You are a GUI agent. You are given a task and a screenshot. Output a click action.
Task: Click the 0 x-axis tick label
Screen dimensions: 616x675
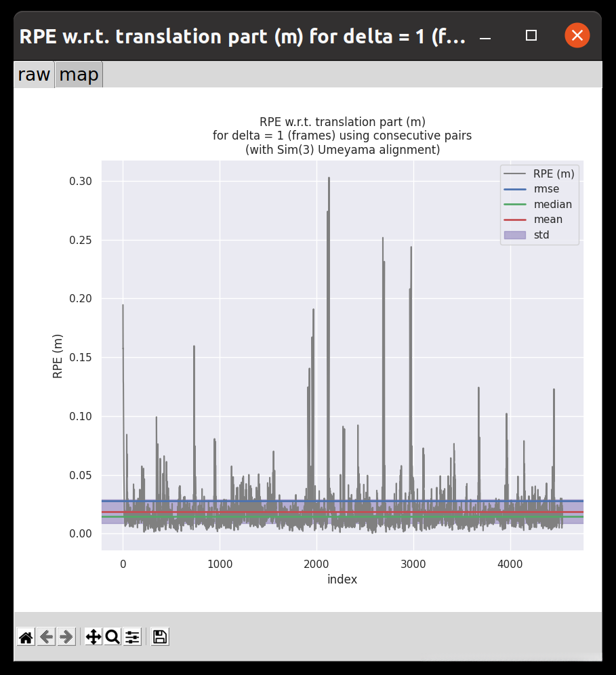(123, 565)
